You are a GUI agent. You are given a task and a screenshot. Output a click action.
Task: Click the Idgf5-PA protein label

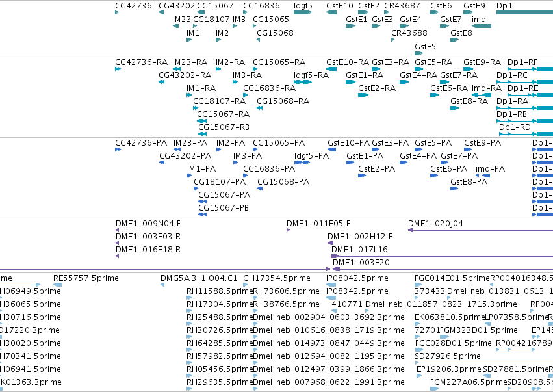312,155
